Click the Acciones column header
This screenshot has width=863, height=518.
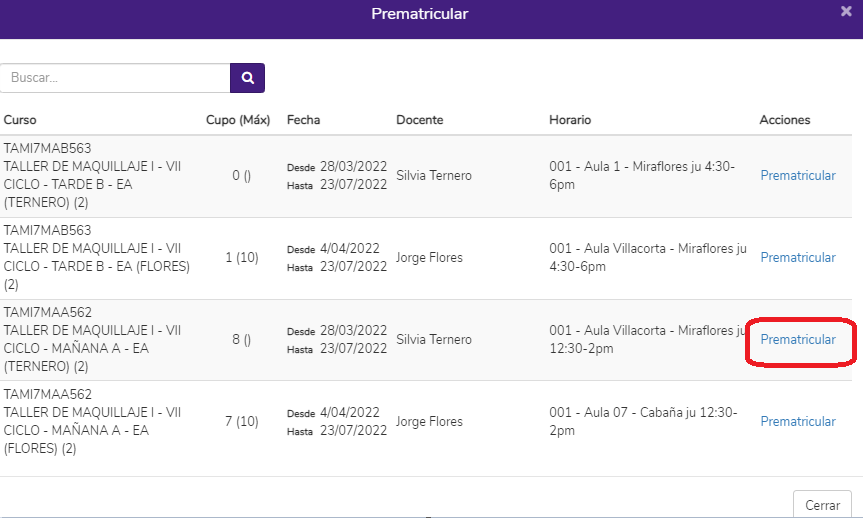[x=784, y=120]
